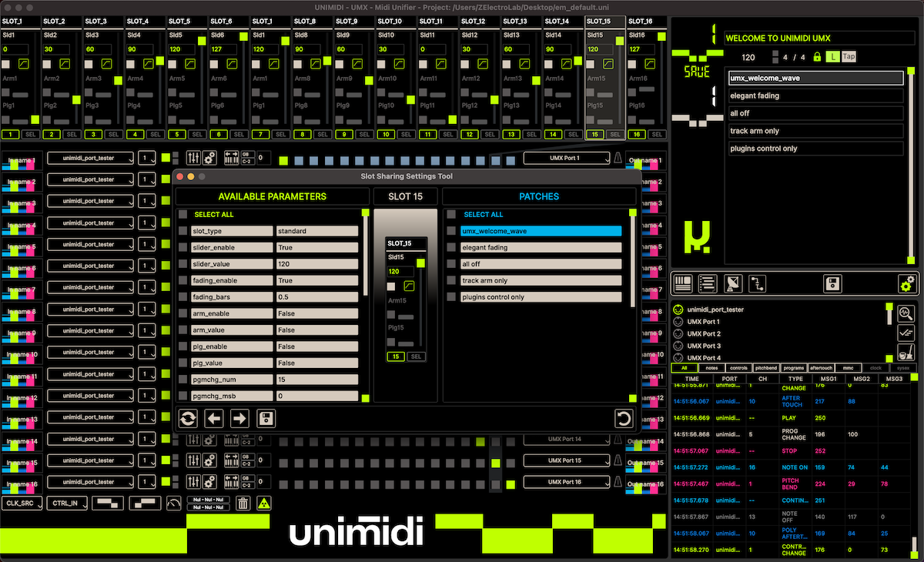
Task: Open the UMX Port 1 output dropdown
Action: point(566,158)
